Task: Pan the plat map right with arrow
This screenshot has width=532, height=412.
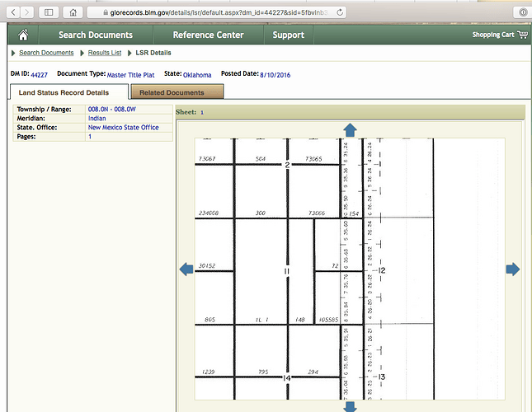Action: click(512, 269)
